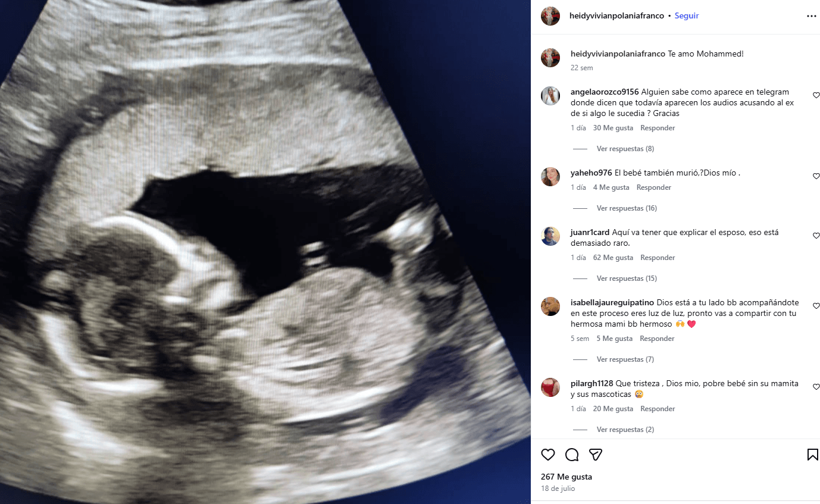Image resolution: width=820 pixels, height=504 pixels.
Task: Open angelaorozco9156's profile picture
Action: [x=550, y=96]
